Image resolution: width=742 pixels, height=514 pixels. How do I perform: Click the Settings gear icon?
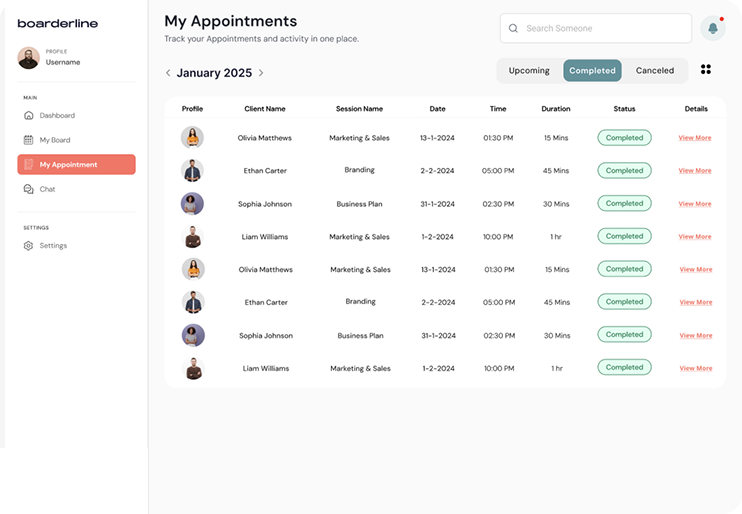(29, 246)
